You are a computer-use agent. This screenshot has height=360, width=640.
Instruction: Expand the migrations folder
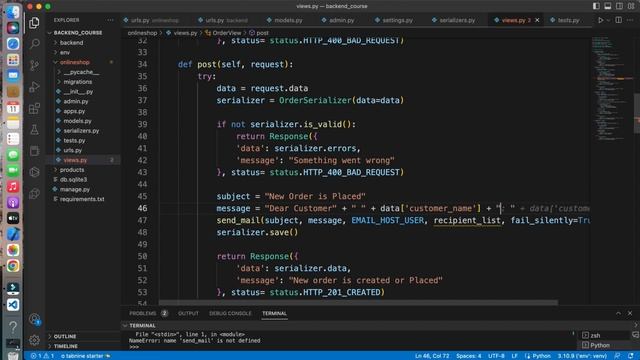(78, 82)
